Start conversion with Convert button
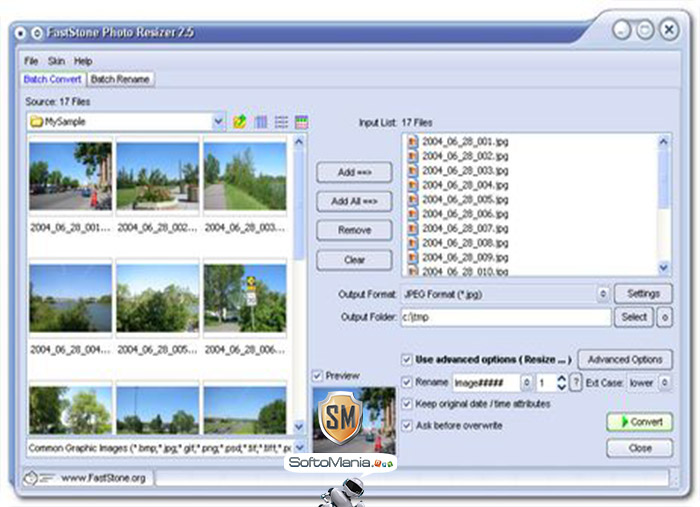 click(640, 422)
